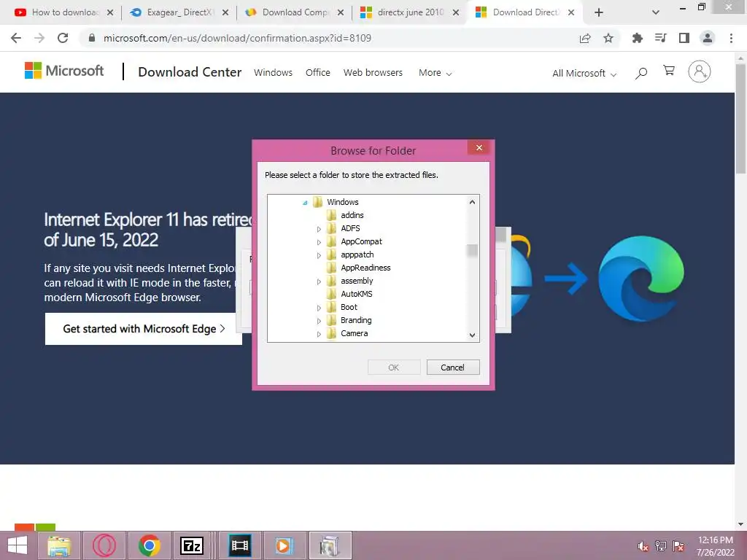Image resolution: width=747 pixels, height=560 pixels.
Task: Open the Chrome extensions puzzle icon
Action: point(637,38)
